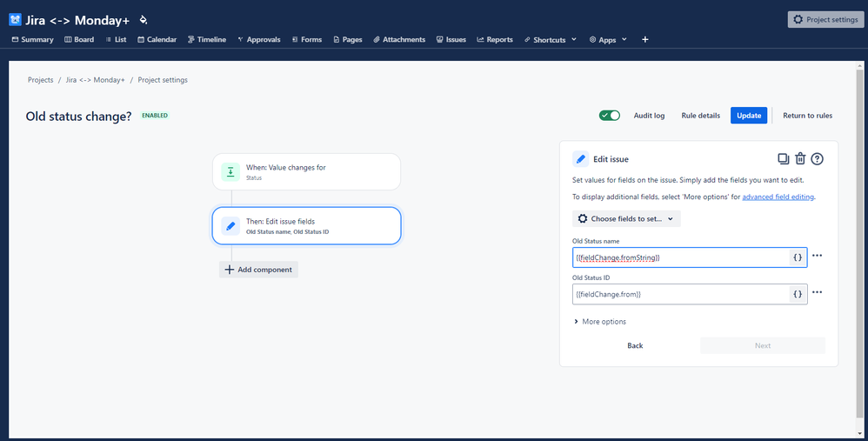Open the Summary tab
868x441 pixels.
click(x=33, y=40)
